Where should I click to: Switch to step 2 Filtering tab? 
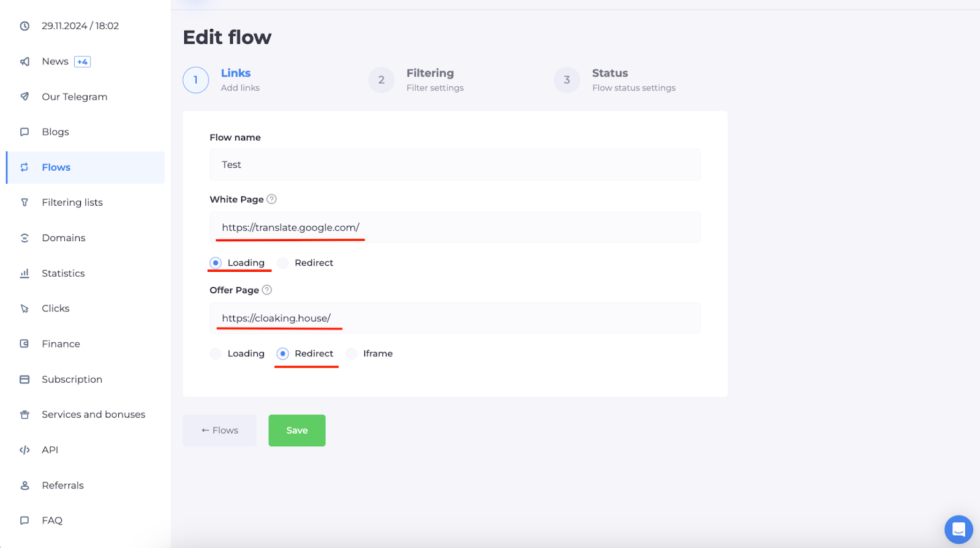point(417,80)
